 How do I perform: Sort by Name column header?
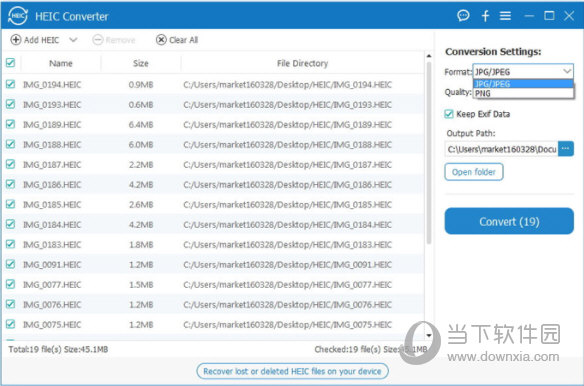click(x=61, y=63)
